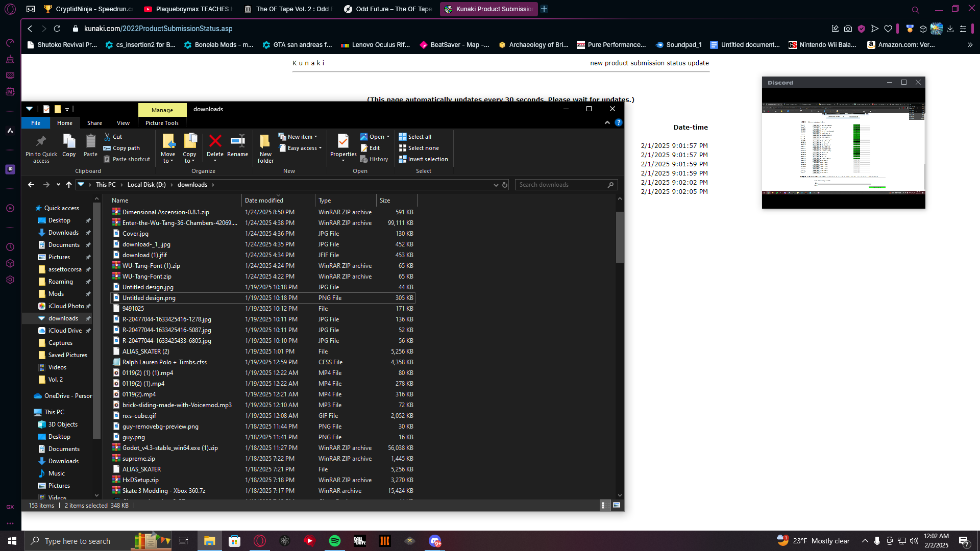Viewport: 980px width, 551px height.
Task: Sort by the Date modified column header
Action: click(x=264, y=201)
